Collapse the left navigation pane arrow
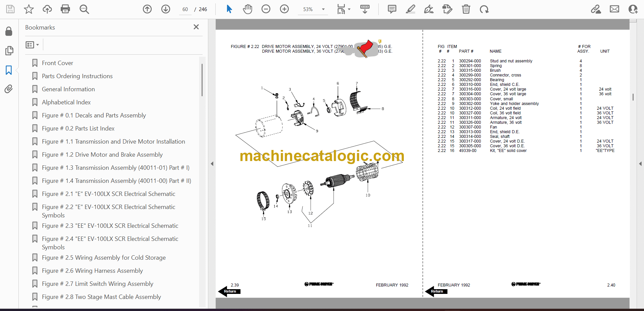 [x=212, y=164]
